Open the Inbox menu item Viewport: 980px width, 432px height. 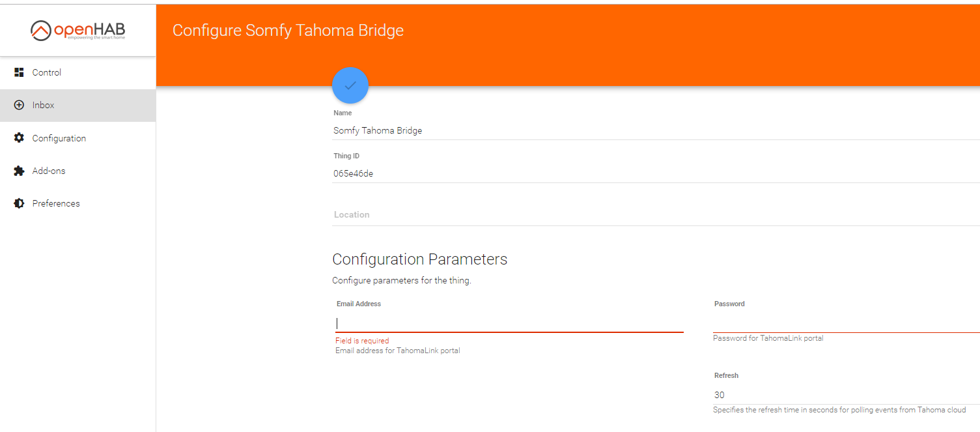coord(44,105)
